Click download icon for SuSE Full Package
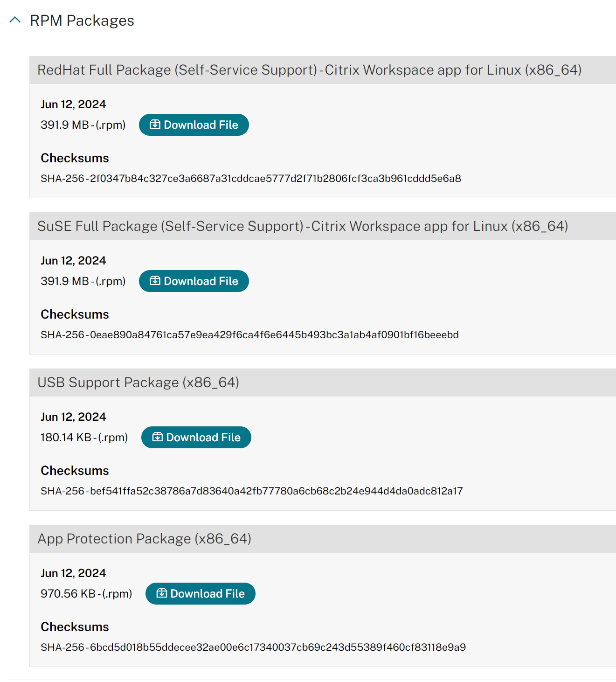The width and height of the screenshot is (616, 682). [155, 281]
